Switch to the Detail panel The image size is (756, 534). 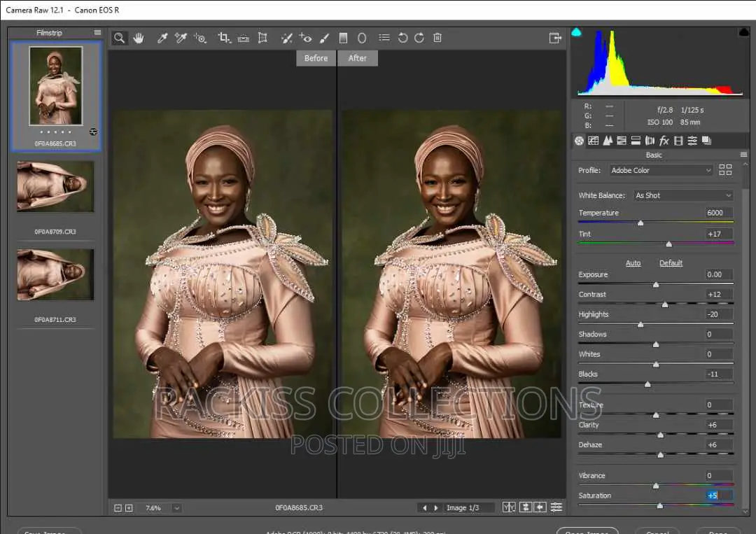click(608, 141)
